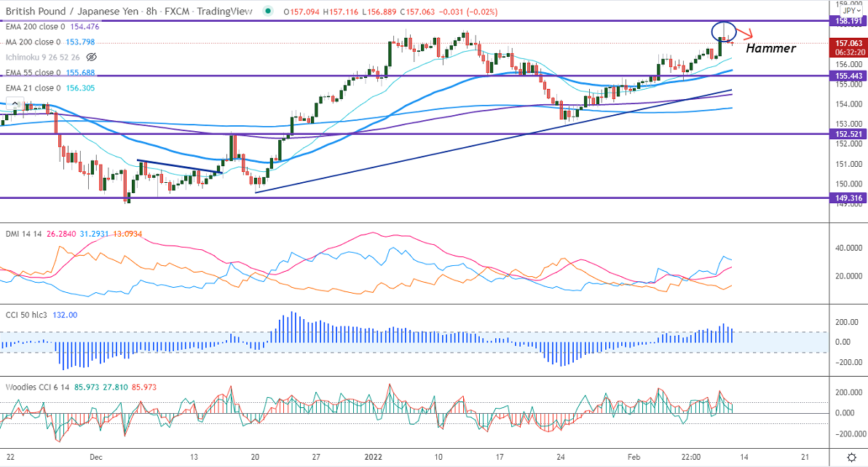Click the Dec label on time axis
This screenshot has height=467, width=868.
pyautogui.click(x=96, y=457)
